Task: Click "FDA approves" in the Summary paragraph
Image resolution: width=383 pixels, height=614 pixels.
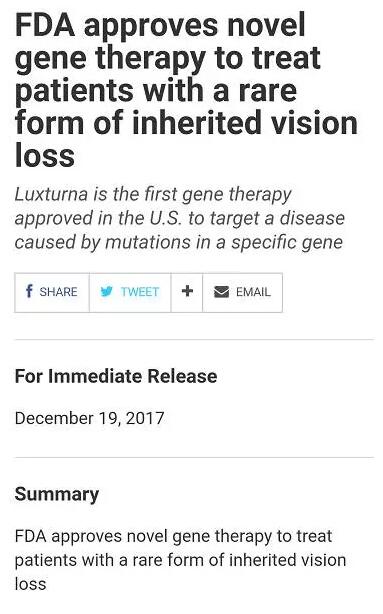Action: 69,536
